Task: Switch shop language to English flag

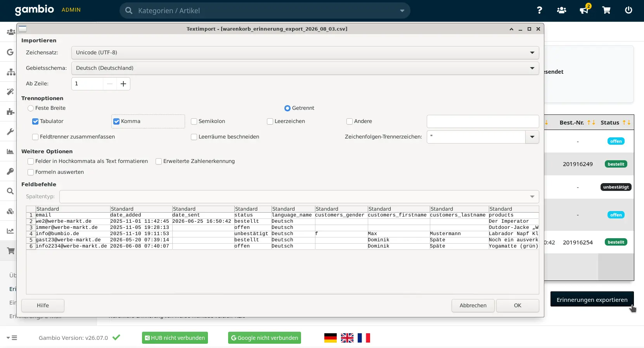Action: coord(347,338)
